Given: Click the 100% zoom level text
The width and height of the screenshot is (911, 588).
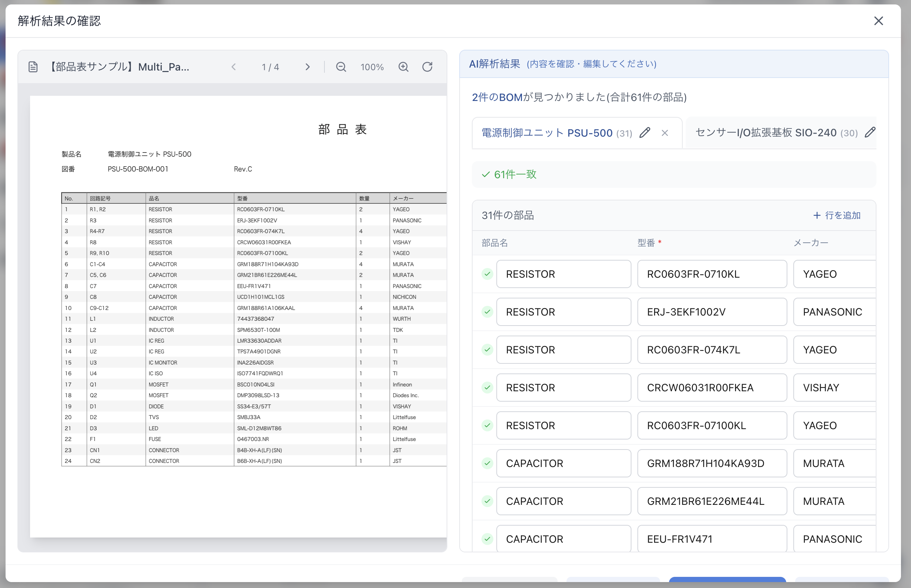Looking at the screenshot, I should (372, 67).
